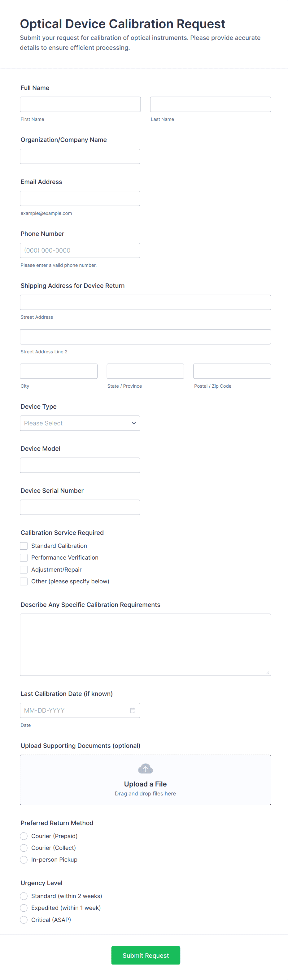
Task: Click the Last Calibration Date field
Action: click(x=74, y=710)
